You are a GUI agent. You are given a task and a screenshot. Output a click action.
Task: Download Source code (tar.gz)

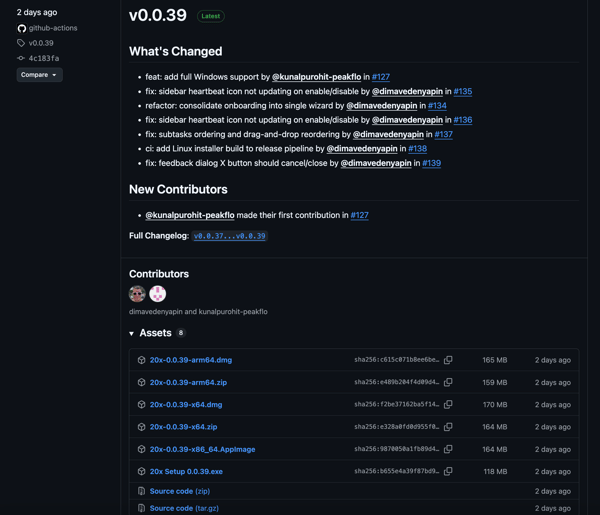(x=184, y=508)
